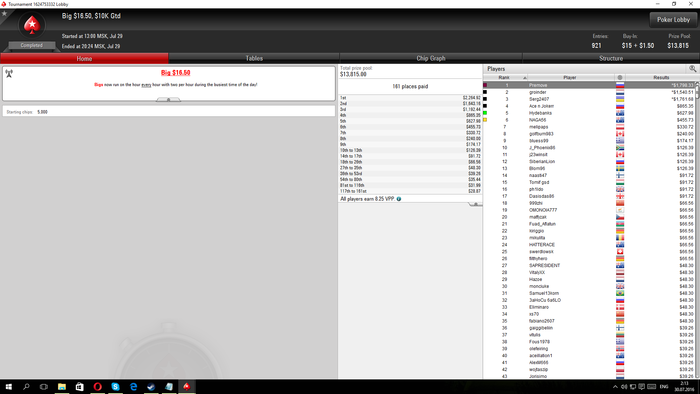The height and width of the screenshot is (394, 700).
Task: Click the Chinese flag beside 999zhi
Action: 620,203
